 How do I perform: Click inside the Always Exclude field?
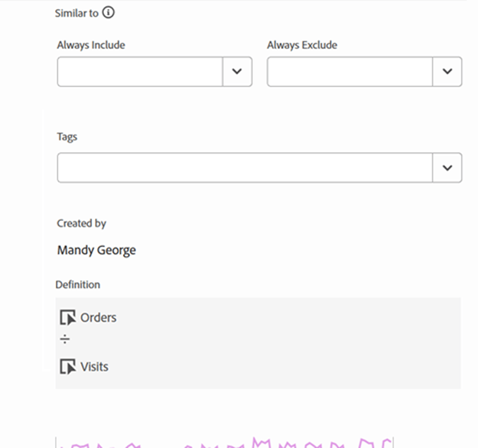(x=350, y=72)
